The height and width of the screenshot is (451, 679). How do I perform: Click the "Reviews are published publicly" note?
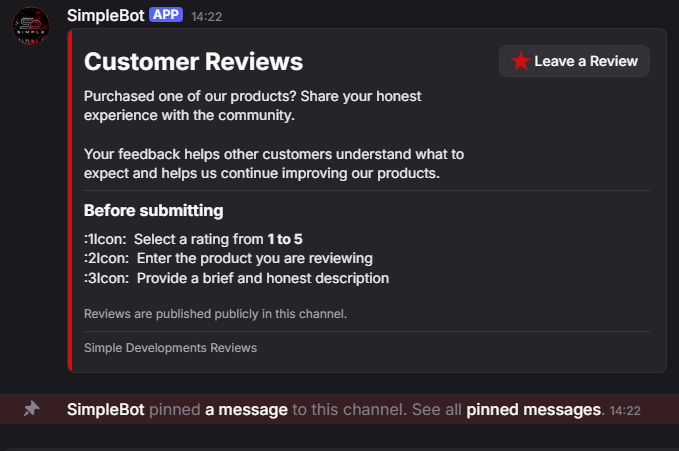pyautogui.click(x=215, y=314)
